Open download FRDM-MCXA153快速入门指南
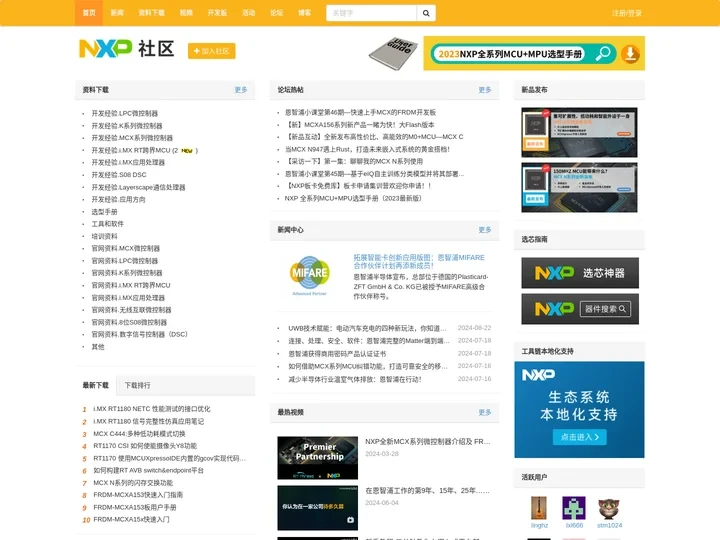720x540 pixels. (x=138, y=495)
